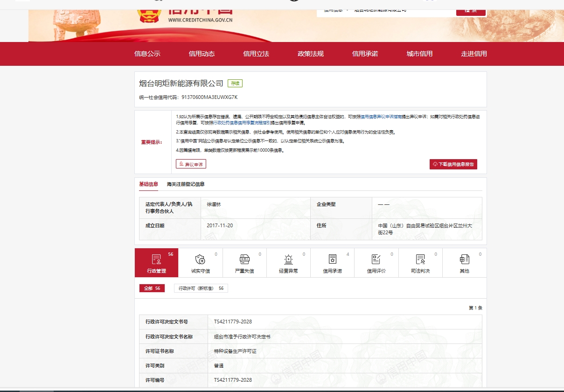Open the 信用承诺 certificate icon tab
564x392 pixels.
point(332,263)
